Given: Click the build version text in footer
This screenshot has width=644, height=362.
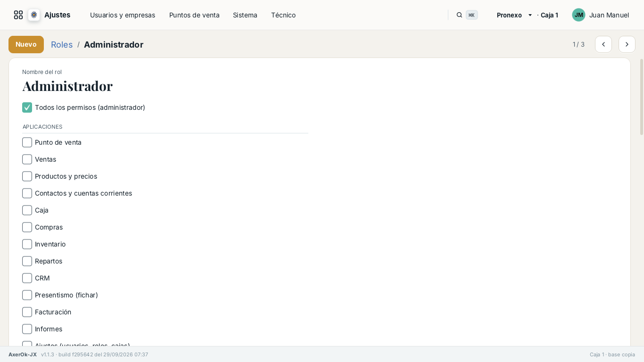Looking at the screenshot, I should click(95, 354).
